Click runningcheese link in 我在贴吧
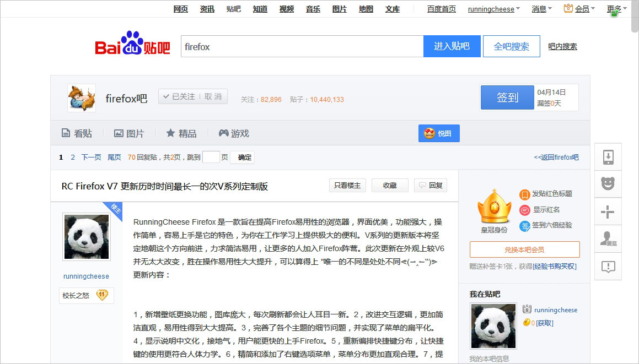This screenshot has height=364, width=639. tap(556, 310)
